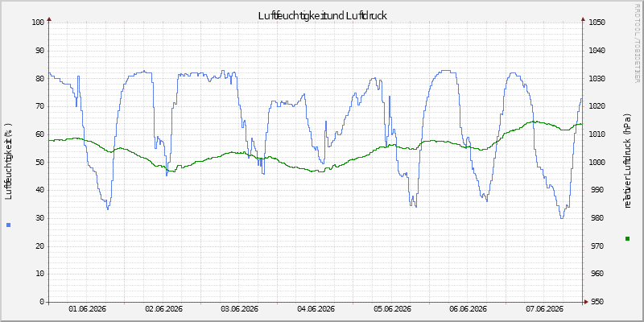The image size is (644, 322).
Task: Click the right axis value 1030
Action: tap(597, 79)
